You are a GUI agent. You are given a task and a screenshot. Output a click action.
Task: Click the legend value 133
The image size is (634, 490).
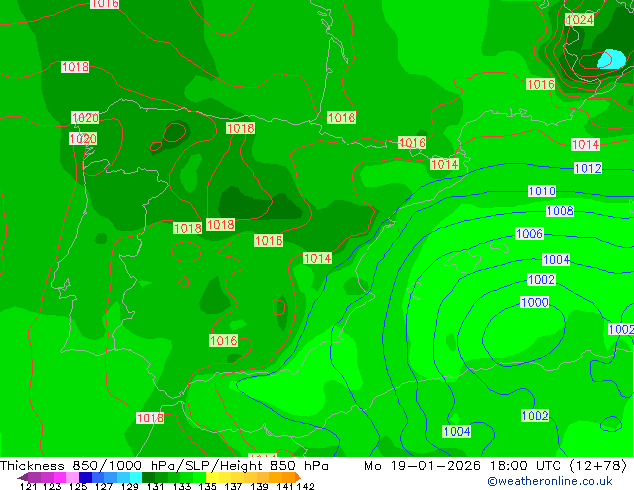coord(182,486)
